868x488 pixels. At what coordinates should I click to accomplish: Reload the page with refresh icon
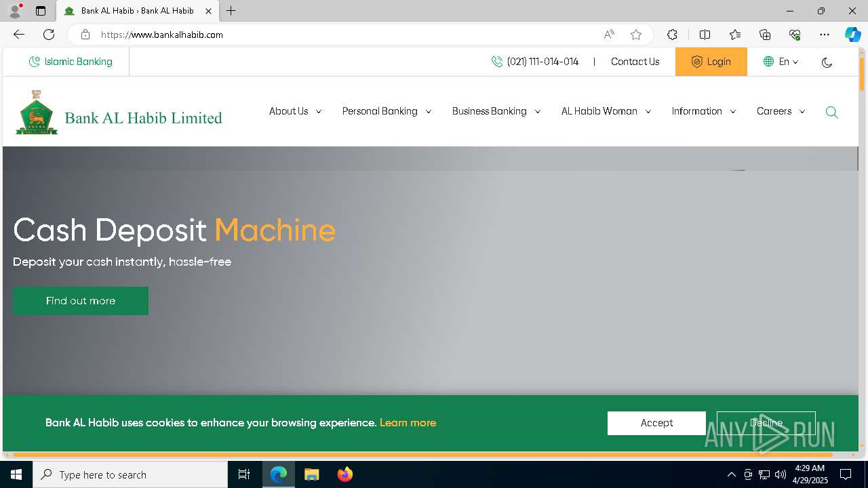(x=49, y=35)
